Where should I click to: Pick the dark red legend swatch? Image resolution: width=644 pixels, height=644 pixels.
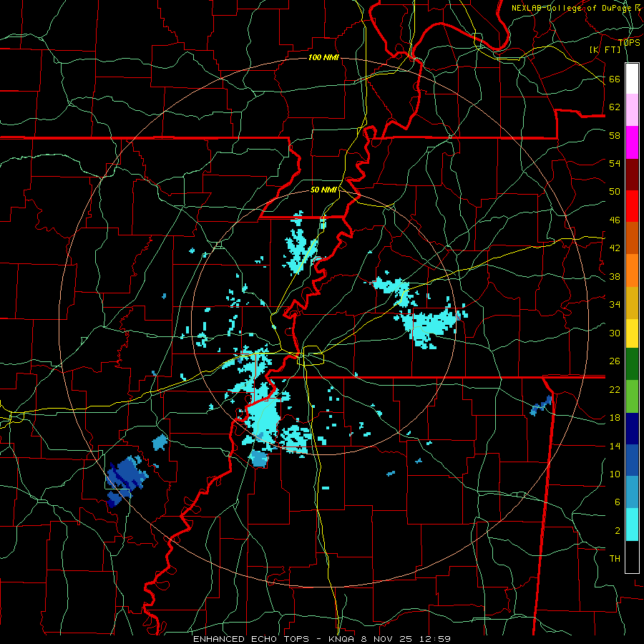632,175
